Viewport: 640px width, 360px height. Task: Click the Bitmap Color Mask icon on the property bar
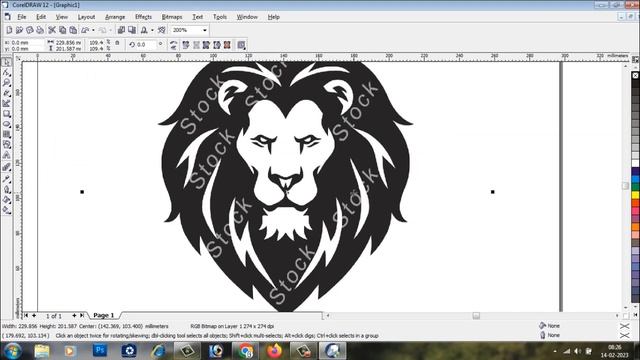coord(227,45)
